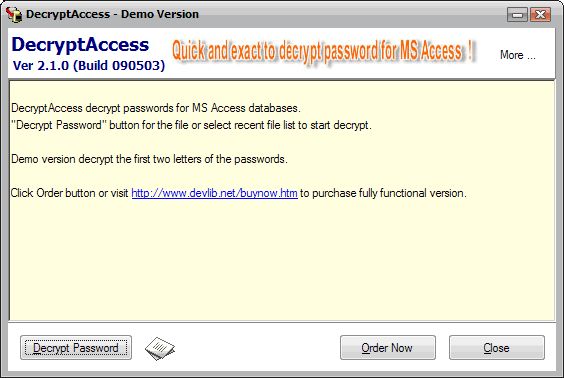Image resolution: width=564 pixels, height=378 pixels.
Task: Minimize the DecryptAccess demo window
Action: coord(517,15)
